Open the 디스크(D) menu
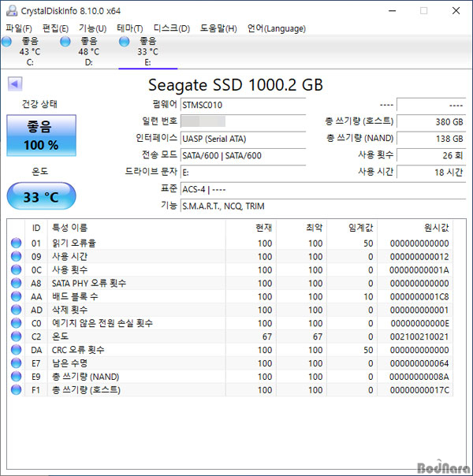This screenshot has height=476, width=473. 172,28
